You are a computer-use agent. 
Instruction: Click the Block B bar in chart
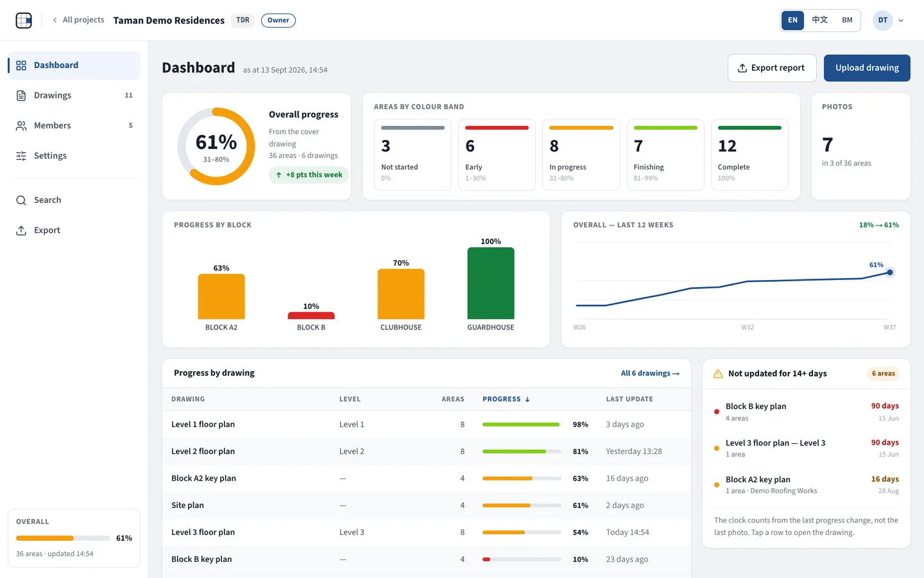311,315
